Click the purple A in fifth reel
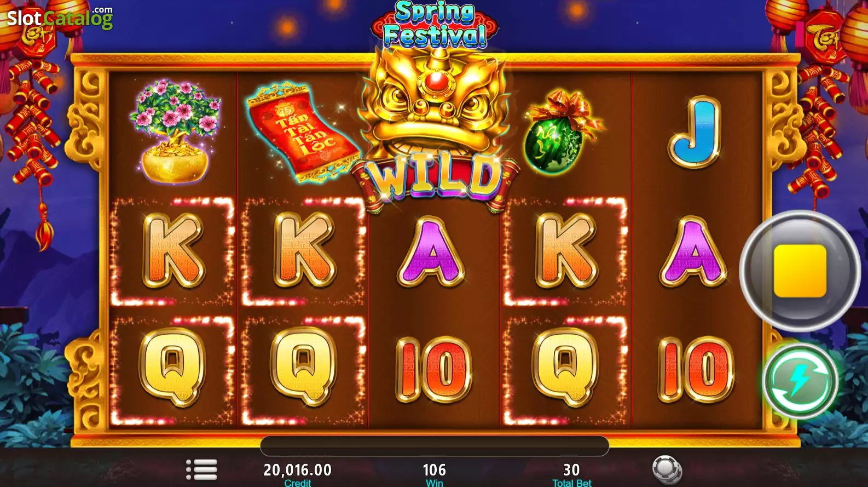 pos(694,251)
